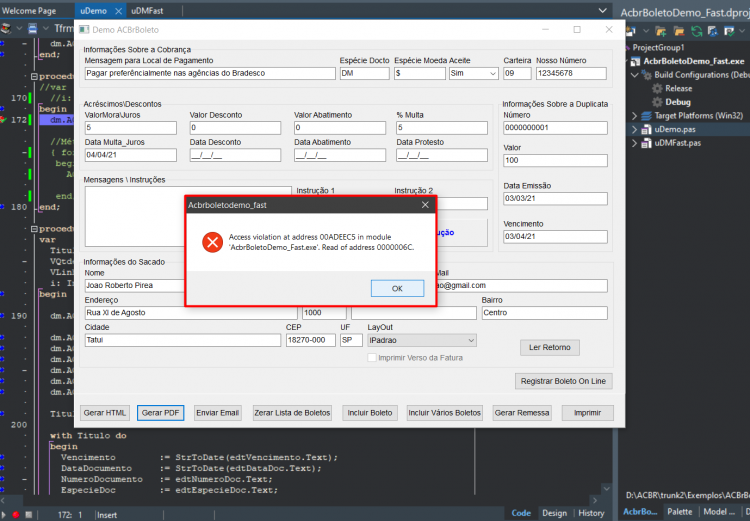Click the first icon in Projects panel toolbar
750x521 pixels.
[631, 32]
